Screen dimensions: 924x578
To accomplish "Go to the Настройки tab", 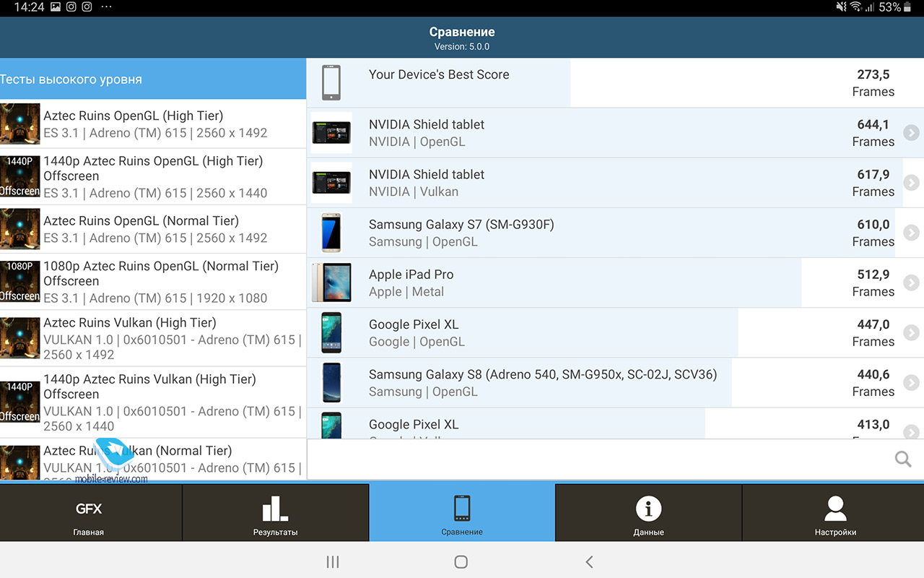I will [834, 513].
